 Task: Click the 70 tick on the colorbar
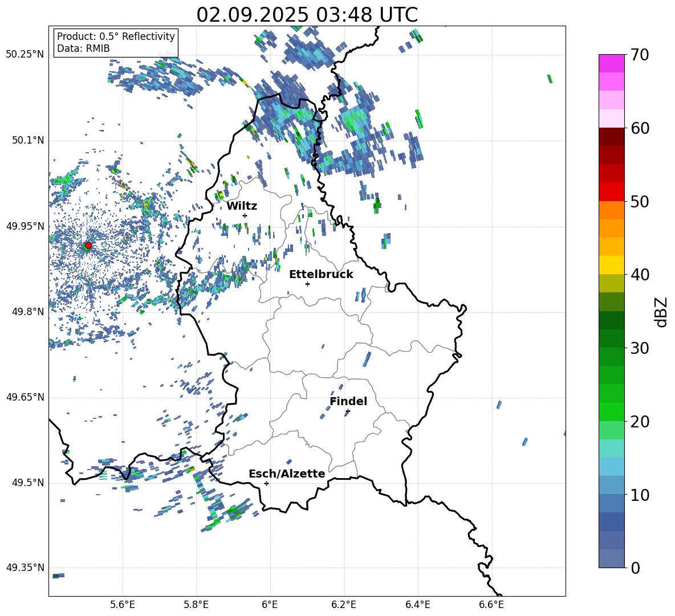(x=640, y=55)
